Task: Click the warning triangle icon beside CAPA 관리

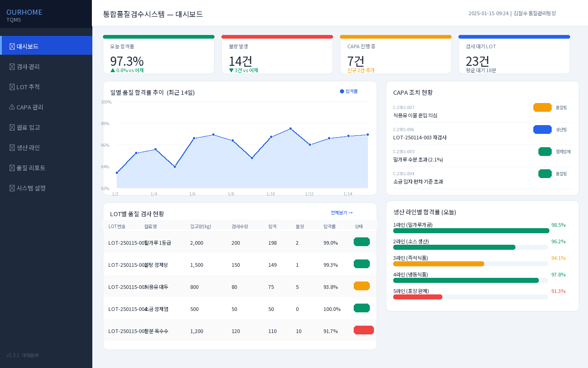Action: (x=12, y=107)
